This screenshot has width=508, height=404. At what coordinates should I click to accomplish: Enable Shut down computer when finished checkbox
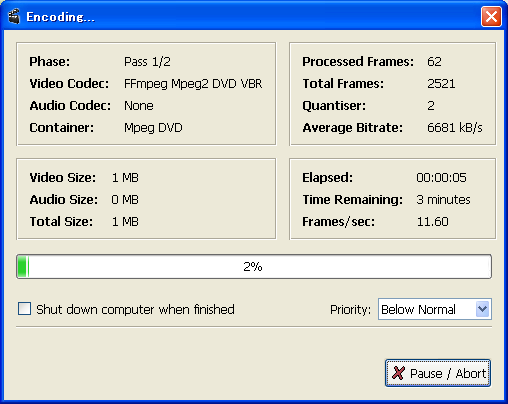point(24,309)
